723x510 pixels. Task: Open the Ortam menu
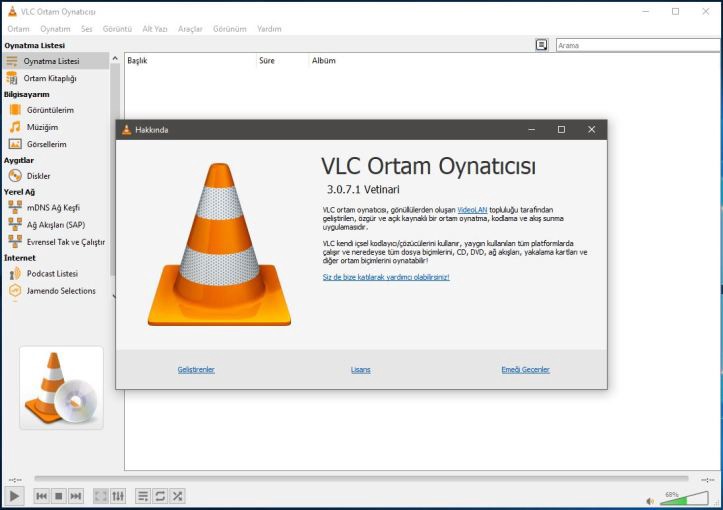[x=18, y=29]
